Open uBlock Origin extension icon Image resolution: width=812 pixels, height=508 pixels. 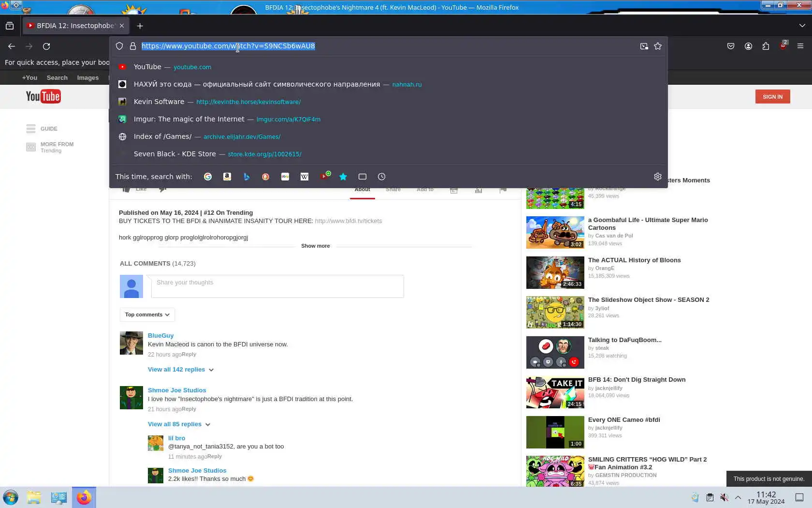click(x=783, y=45)
